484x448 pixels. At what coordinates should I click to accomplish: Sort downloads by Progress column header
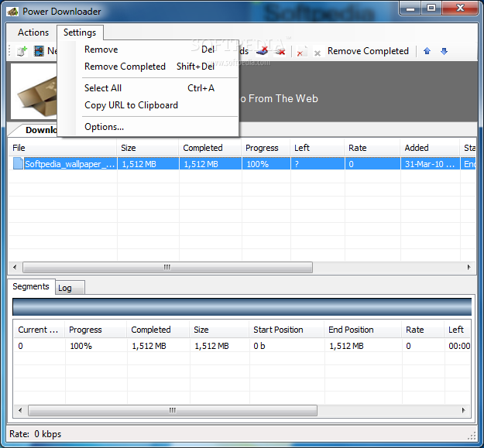click(x=266, y=148)
